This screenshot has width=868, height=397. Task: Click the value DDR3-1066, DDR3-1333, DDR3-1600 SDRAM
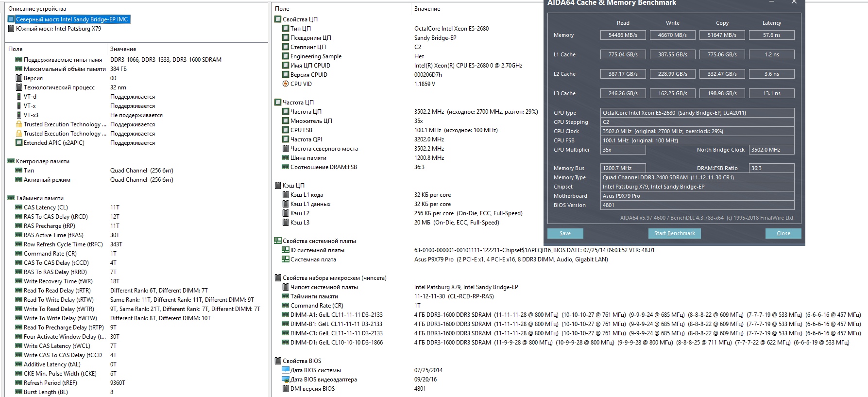pyautogui.click(x=166, y=60)
